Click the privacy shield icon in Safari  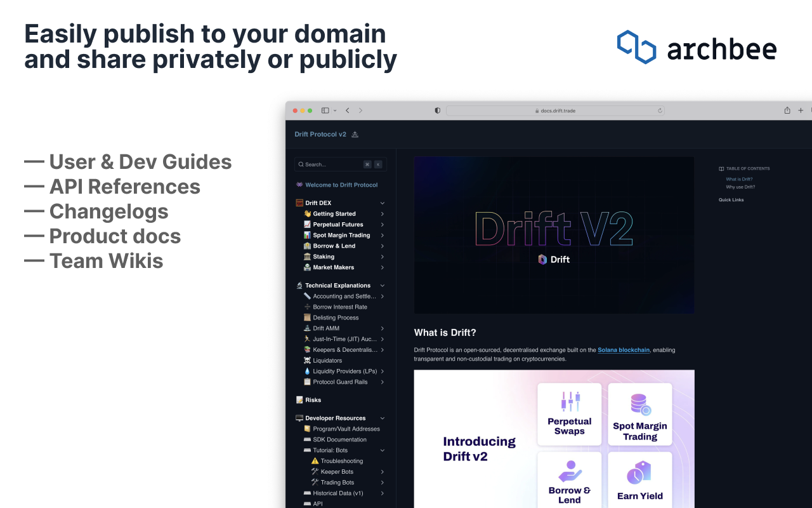pyautogui.click(x=437, y=110)
